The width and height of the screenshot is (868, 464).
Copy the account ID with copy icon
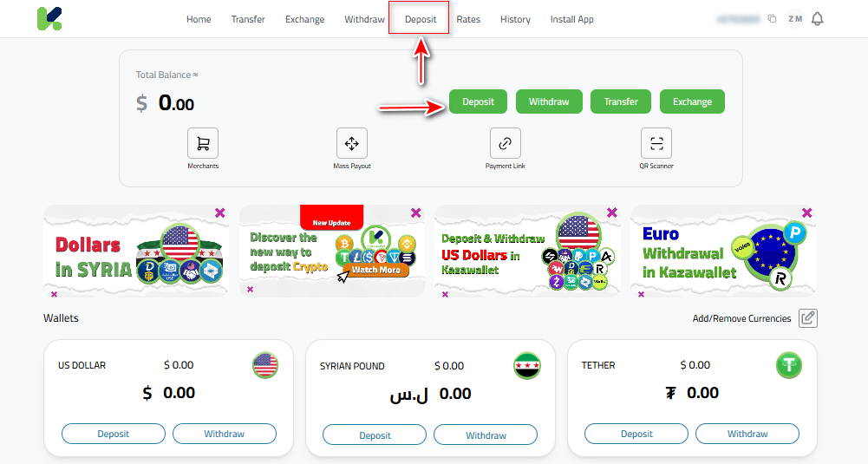point(772,19)
